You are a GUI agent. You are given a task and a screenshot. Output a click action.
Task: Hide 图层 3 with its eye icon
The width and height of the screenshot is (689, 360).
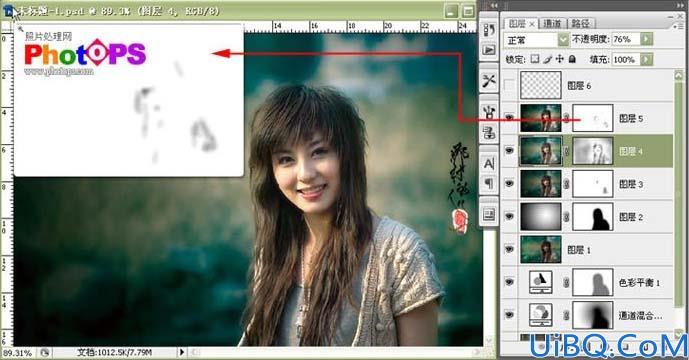[509, 183]
